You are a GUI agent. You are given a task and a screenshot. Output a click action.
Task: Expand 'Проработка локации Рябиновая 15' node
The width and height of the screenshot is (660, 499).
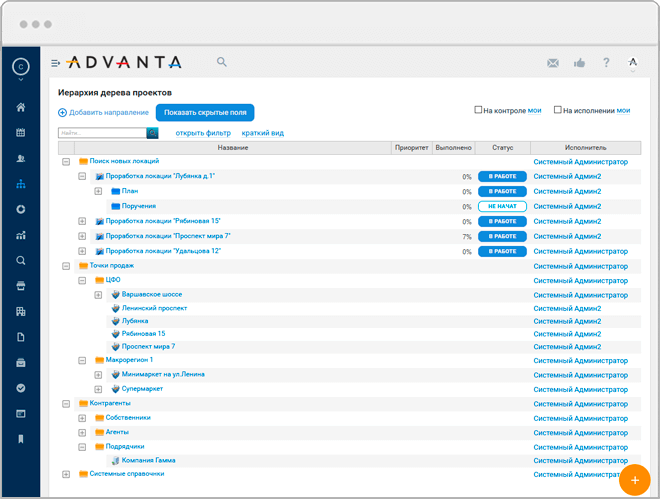82,221
